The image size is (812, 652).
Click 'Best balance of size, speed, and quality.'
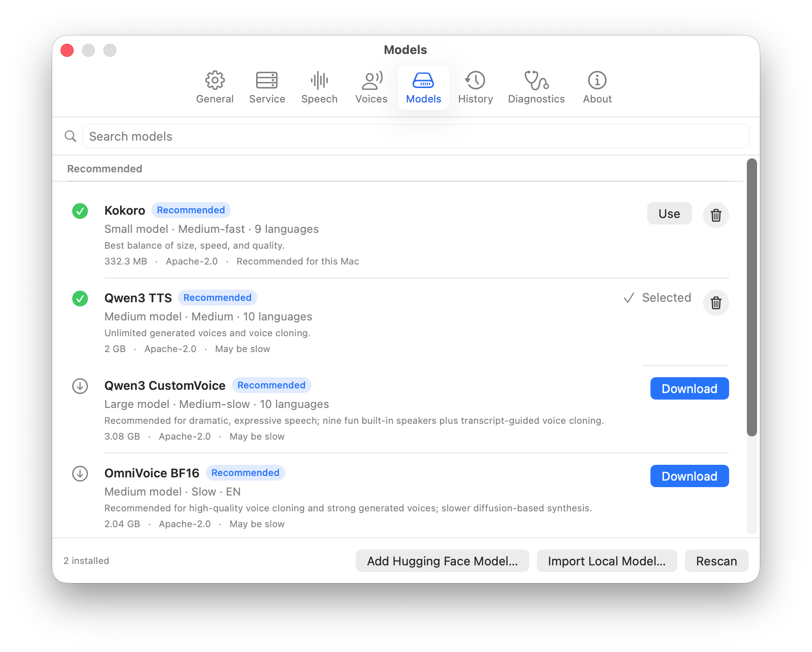(194, 245)
